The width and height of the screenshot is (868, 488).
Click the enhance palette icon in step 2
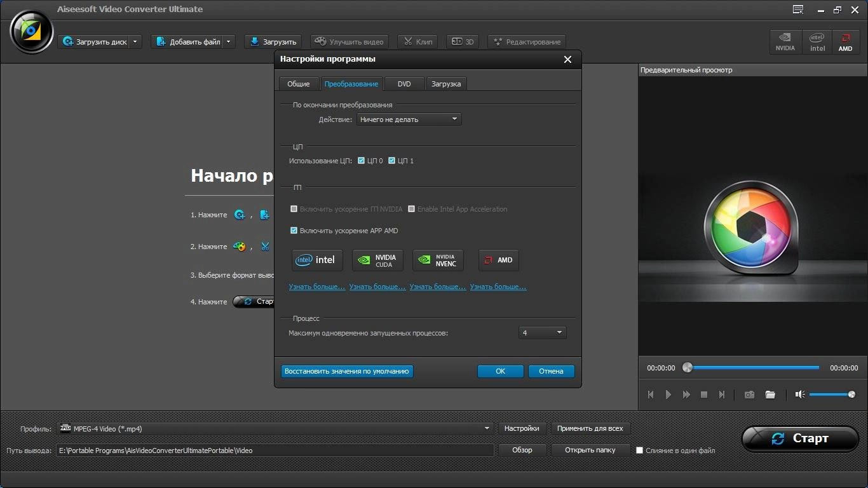pyautogui.click(x=240, y=247)
